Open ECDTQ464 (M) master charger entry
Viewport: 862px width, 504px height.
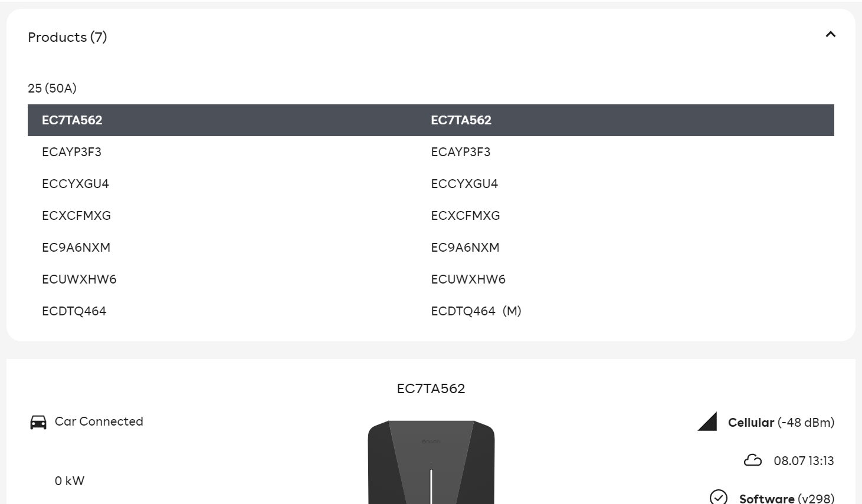point(476,311)
